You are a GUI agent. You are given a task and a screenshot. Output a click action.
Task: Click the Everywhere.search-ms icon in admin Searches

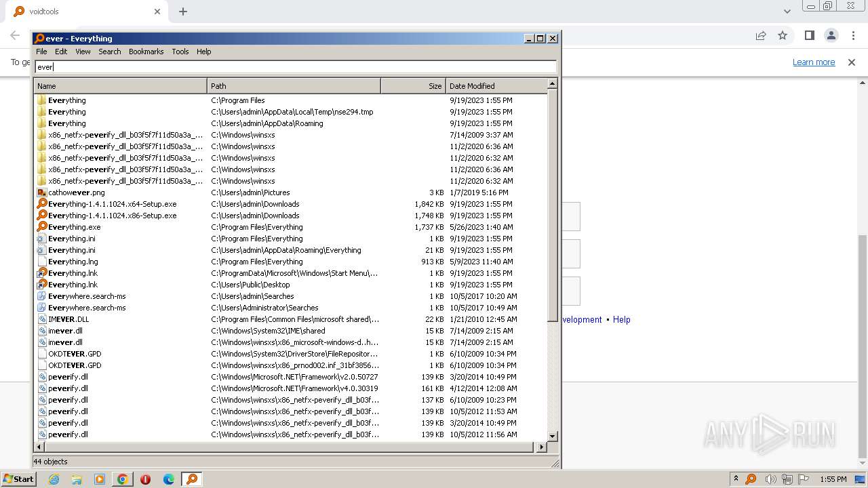41,296
